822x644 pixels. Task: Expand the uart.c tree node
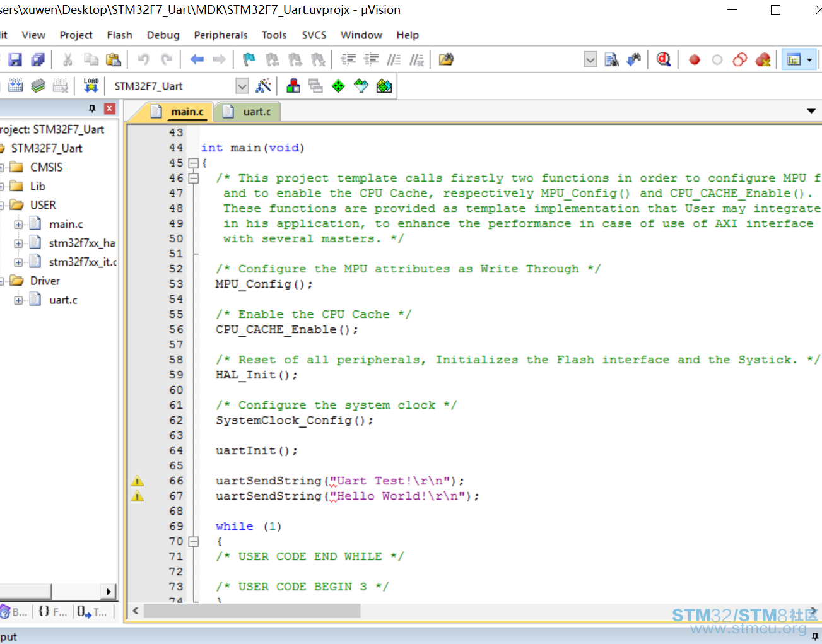[x=18, y=300]
